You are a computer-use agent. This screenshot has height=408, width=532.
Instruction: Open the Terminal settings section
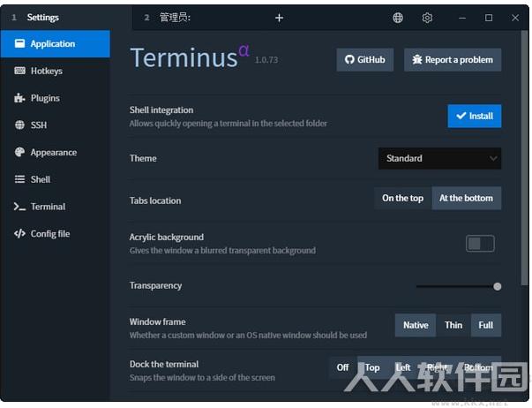55,207
